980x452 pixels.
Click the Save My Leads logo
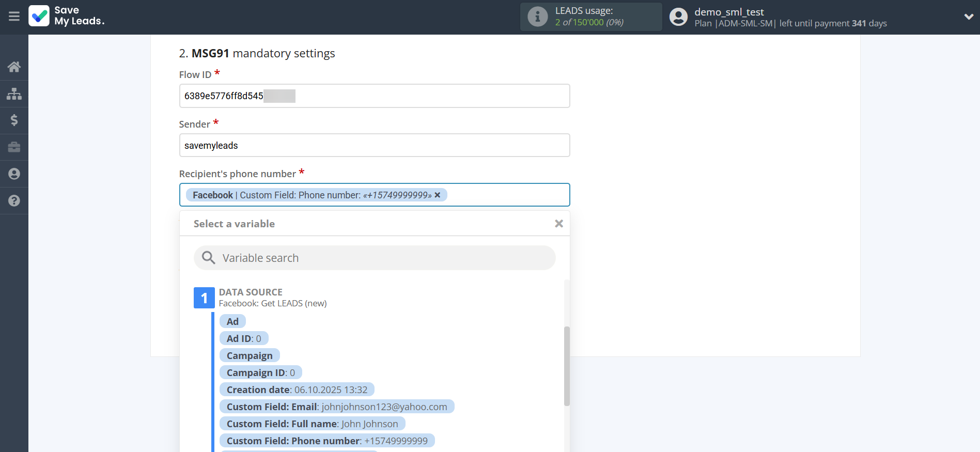pyautogui.click(x=67, y=16)
